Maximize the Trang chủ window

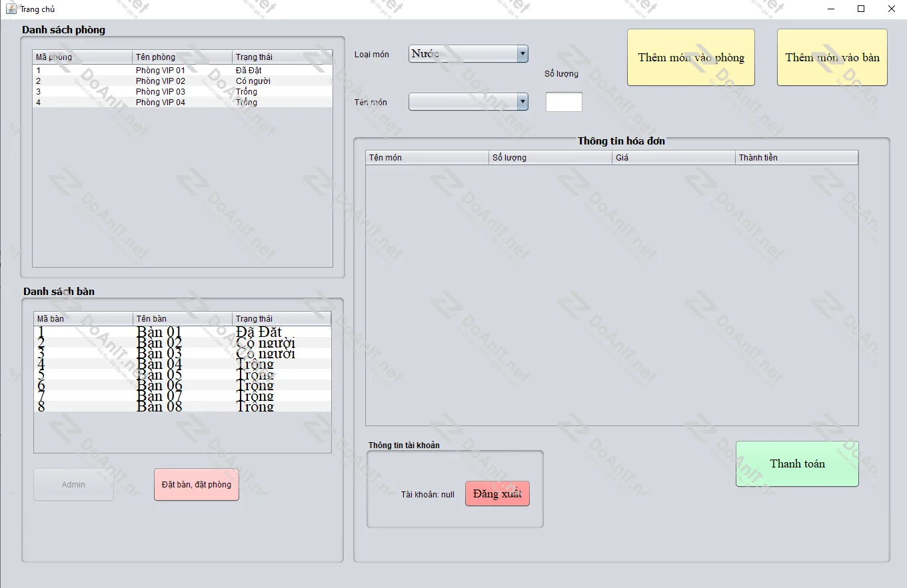[861, 9]
